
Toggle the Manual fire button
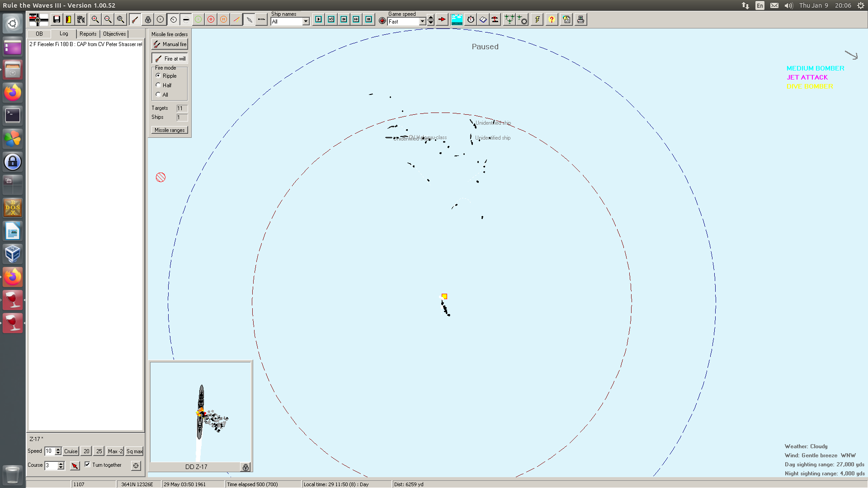[170, 44]
